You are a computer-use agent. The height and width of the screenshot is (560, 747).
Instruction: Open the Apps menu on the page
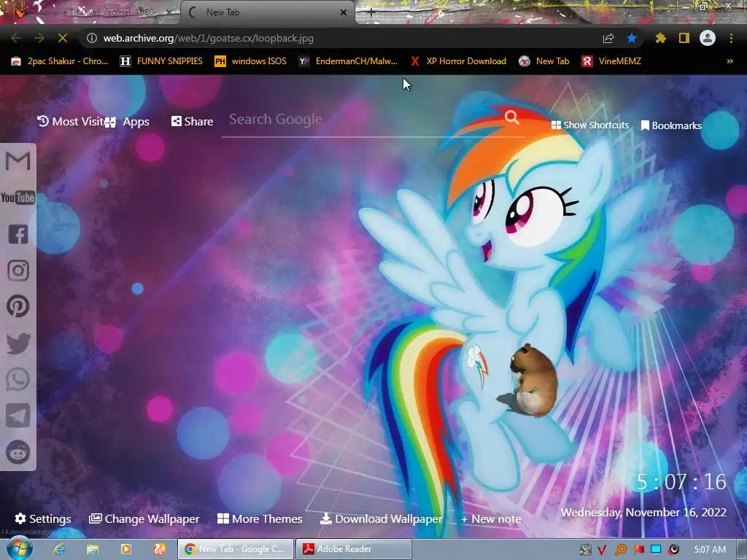pos(127,122)
